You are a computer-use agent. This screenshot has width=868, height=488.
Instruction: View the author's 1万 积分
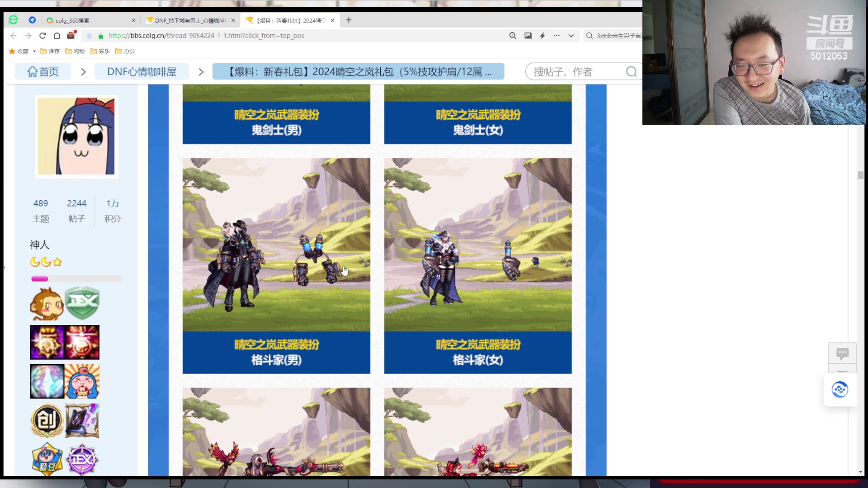click(113, 211)
